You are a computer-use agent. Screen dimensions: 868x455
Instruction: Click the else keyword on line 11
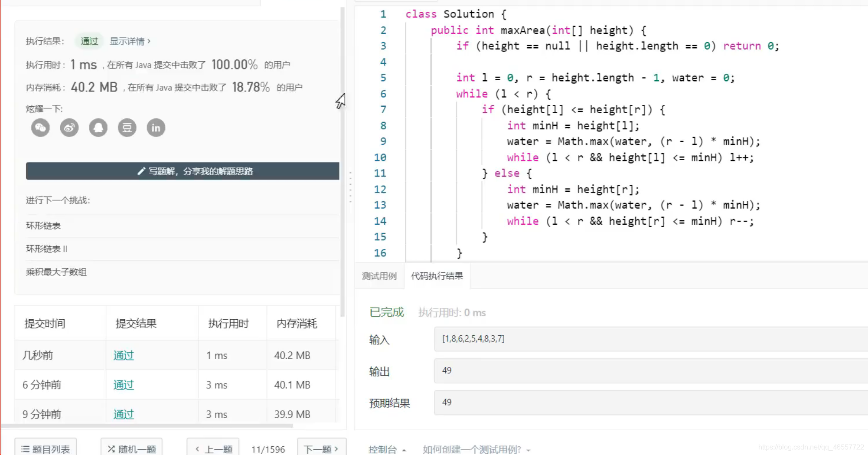click(507, 173)
